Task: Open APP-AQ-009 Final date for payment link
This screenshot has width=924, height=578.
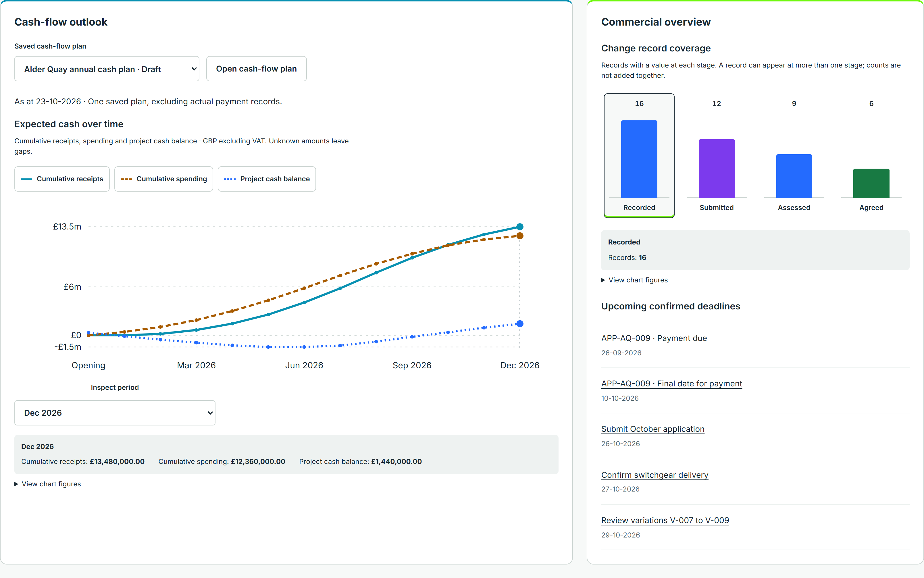Action: (672, 384)
